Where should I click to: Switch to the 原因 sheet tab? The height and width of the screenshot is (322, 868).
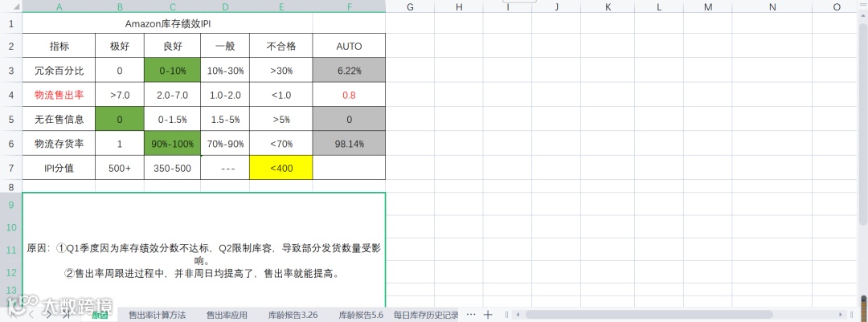tap(100, 315)
